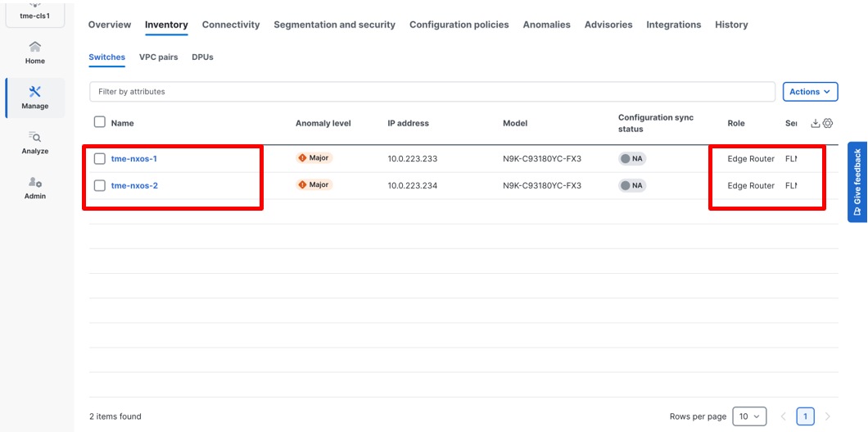The width and height of the screenshot is (868, 432).
Task: Open the tme-nxos-1 switch link
Action: coord(134,159)
